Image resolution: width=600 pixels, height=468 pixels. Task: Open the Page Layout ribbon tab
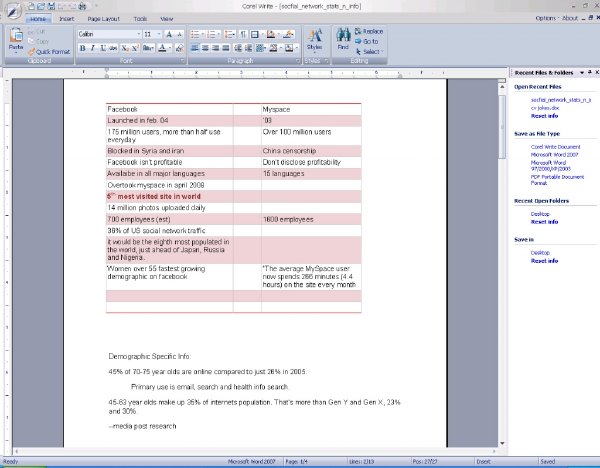tap(103, 19)
